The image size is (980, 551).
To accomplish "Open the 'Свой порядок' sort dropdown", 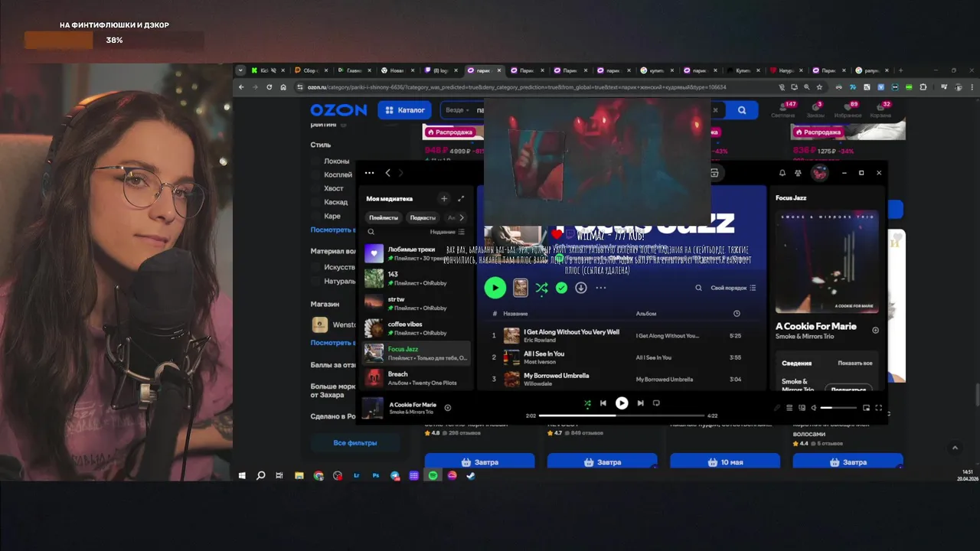I will [733, 288].
